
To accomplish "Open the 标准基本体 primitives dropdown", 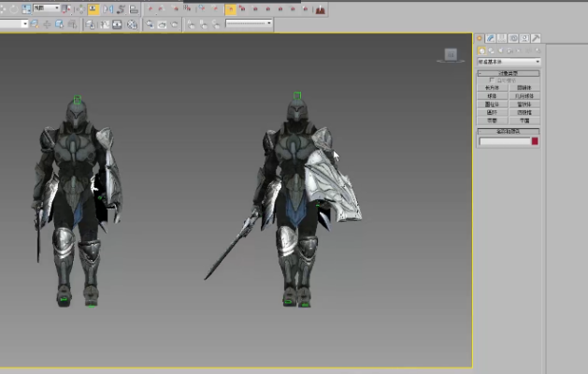I will [x=509, y=62].
